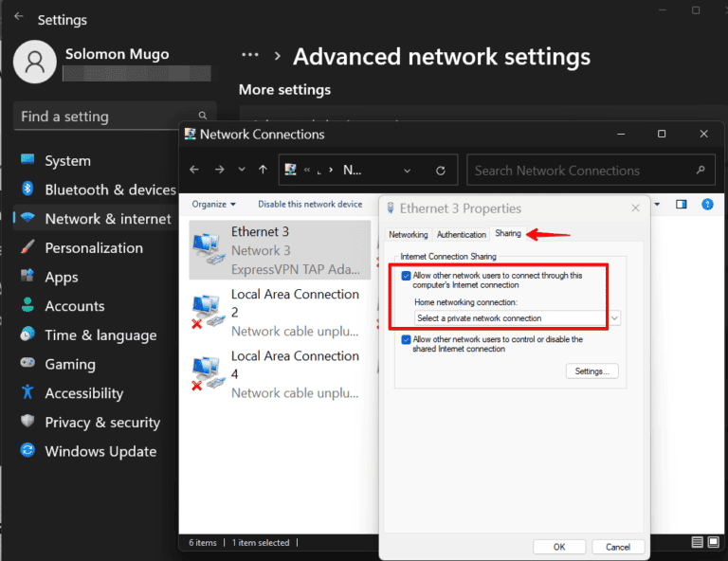Switch to large icons view in status bar
The image size is (728, 561).
coord(714,542)
